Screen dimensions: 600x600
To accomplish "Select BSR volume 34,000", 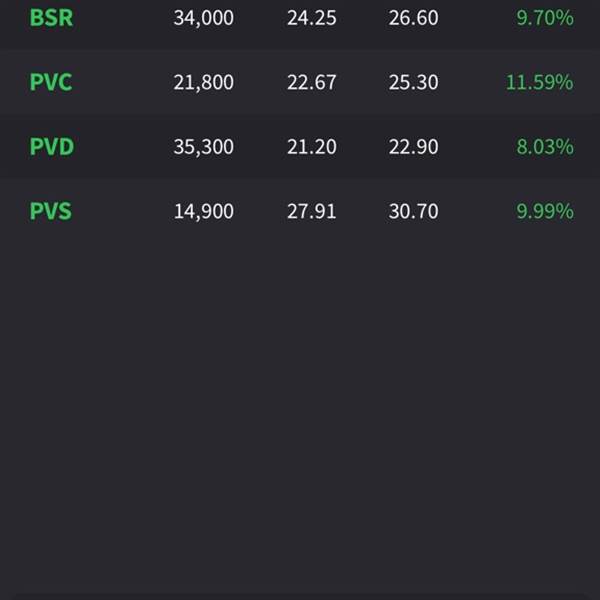I will (x=204, y=18).
